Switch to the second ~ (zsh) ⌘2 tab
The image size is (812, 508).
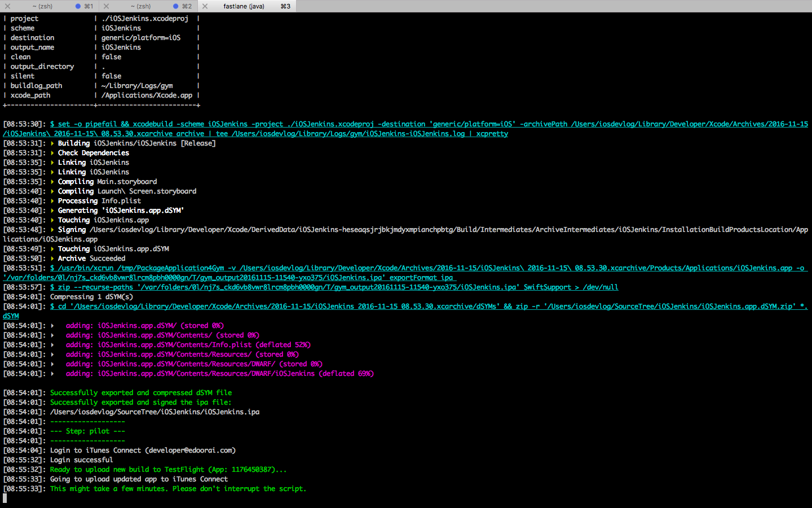coord(148,6)
